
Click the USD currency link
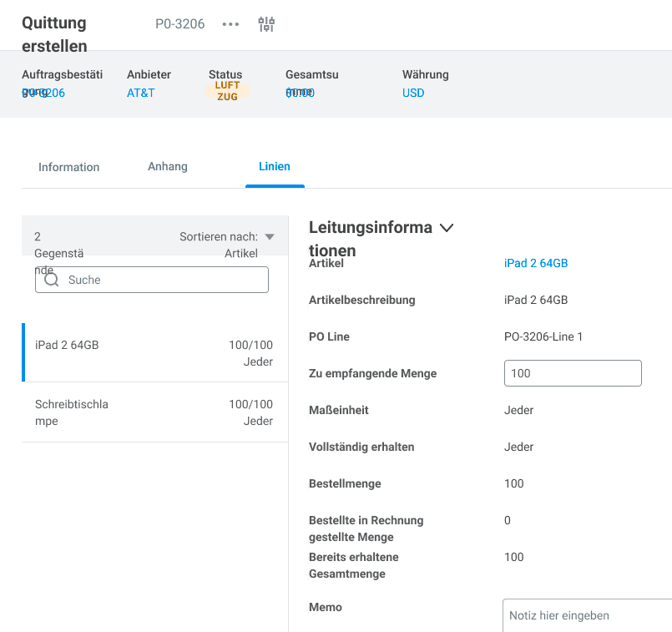(x=413, y=93)
